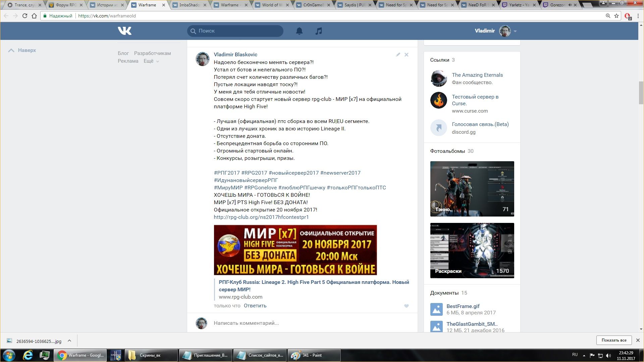The width and height of the screenshot is (644, 362).
Task: Open the Реклама link
Action: (128, 61)
